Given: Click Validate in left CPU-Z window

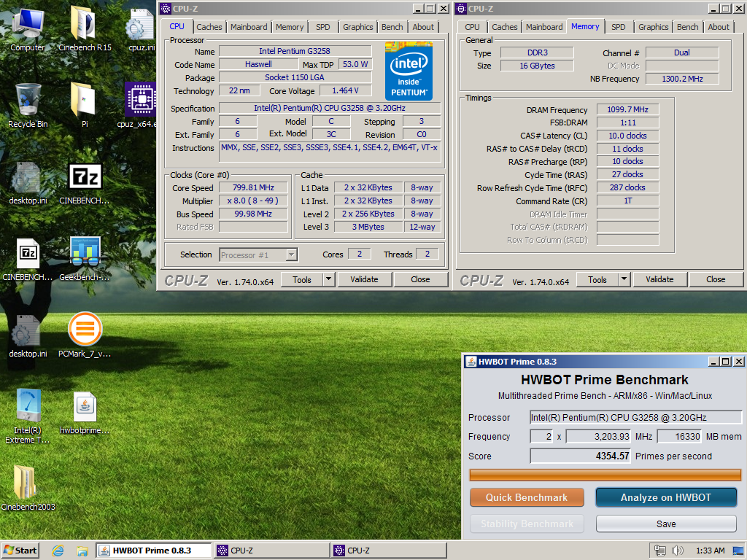Looking at the screenshot, I should coord(365,279).
